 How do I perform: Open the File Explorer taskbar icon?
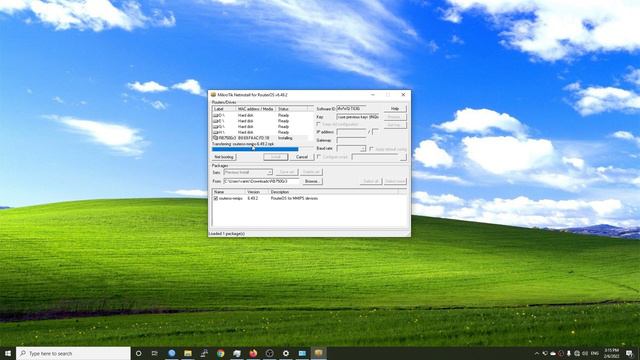pos(188,353)
